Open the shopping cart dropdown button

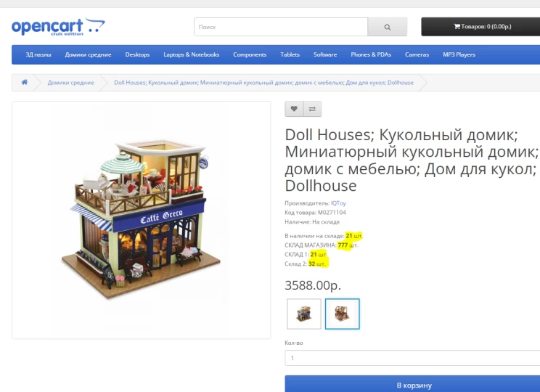tap(482, 27)
